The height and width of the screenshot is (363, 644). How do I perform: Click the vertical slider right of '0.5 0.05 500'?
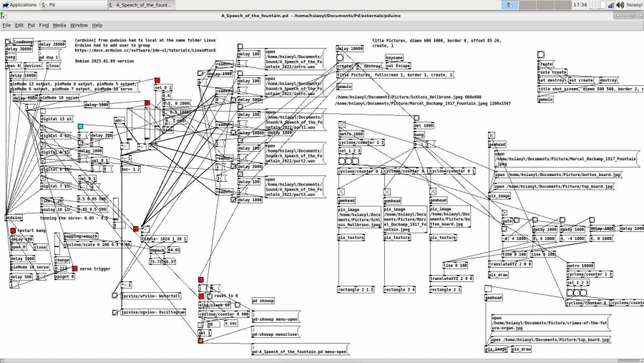116,209
